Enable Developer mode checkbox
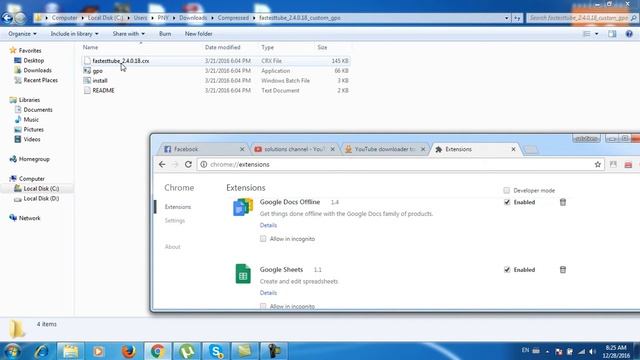This screenshot has height=360, width=640. click(x=507, y=190)
